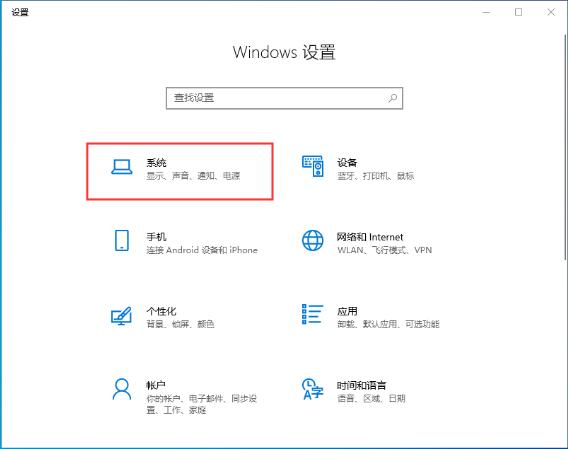Close the 设置 window
Screen dimensions: 568x449
point(551,12)
